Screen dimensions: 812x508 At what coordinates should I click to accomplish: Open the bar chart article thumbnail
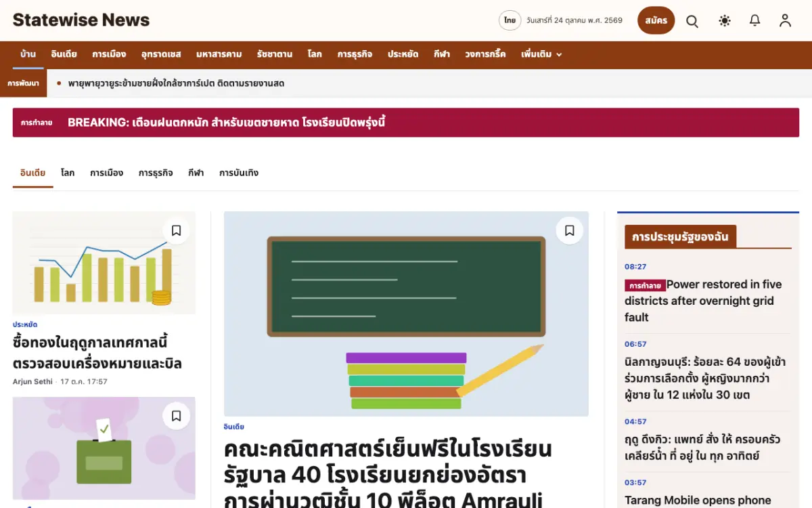(x=104, y=263)
